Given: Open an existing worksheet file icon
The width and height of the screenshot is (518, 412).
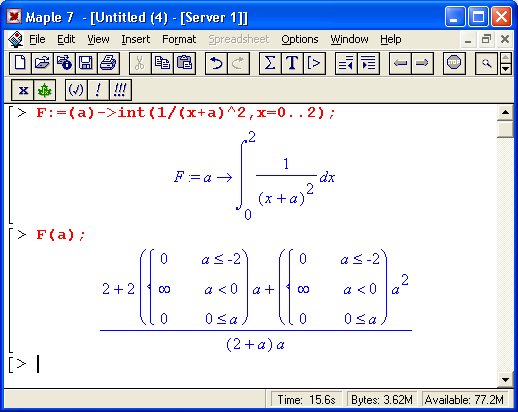Looking at the screenshot, I should (x=42, y=63).
